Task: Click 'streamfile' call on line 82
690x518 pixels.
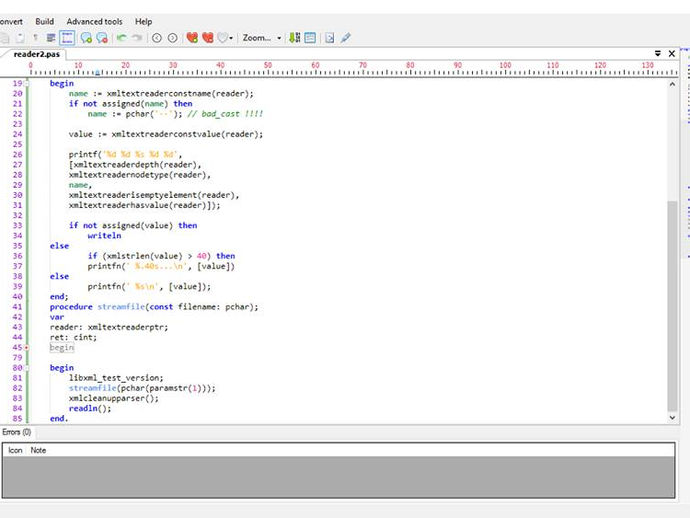Action: point(92,388)
